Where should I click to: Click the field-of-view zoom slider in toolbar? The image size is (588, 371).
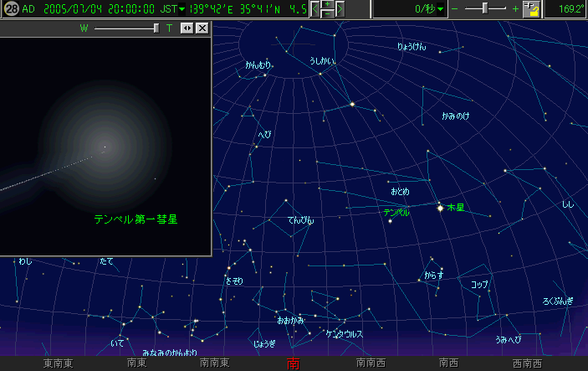pos(485,9)
